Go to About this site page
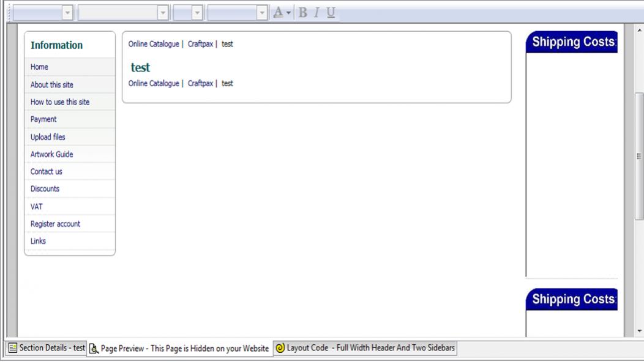 tap(52, 85)
